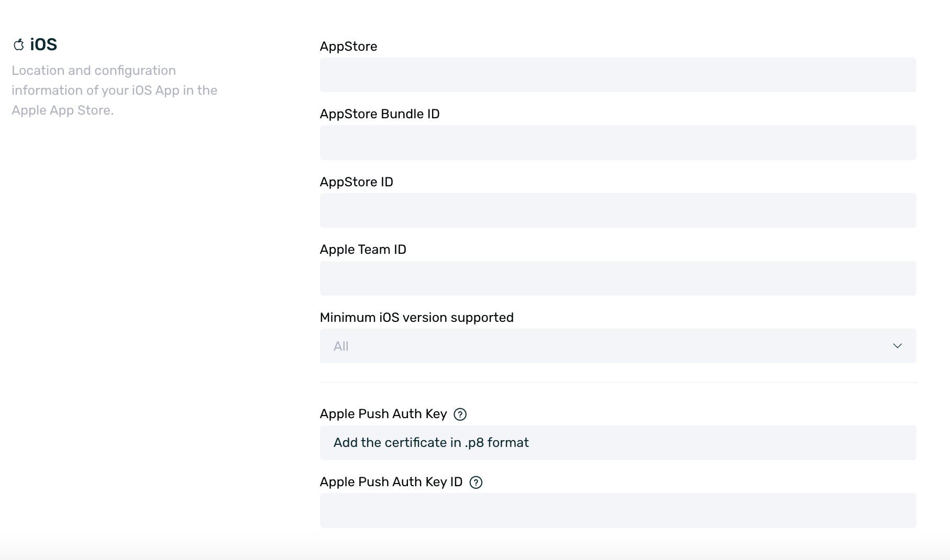The height and width of the screenshot is (560, 950).
Task: Open the Minimum iOS version supported combo box
Action: [x=618, y=346]
